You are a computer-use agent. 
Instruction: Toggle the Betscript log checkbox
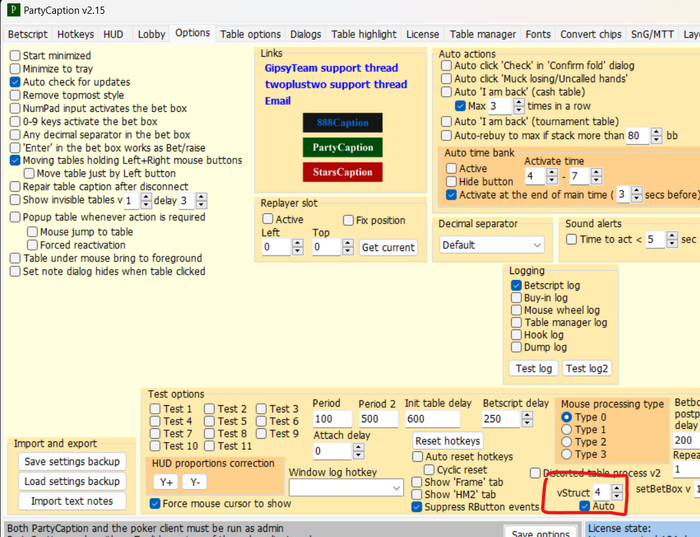pos(516,285)
